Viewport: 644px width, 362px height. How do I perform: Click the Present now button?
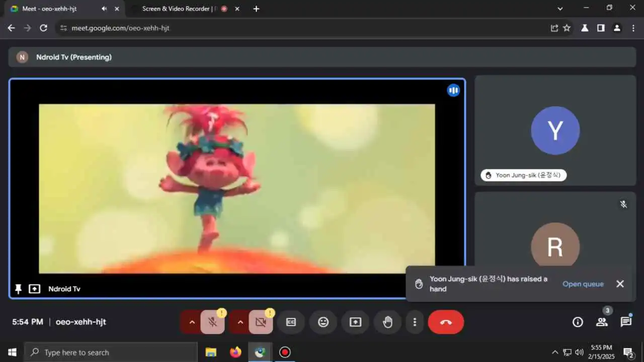point(355,322)
